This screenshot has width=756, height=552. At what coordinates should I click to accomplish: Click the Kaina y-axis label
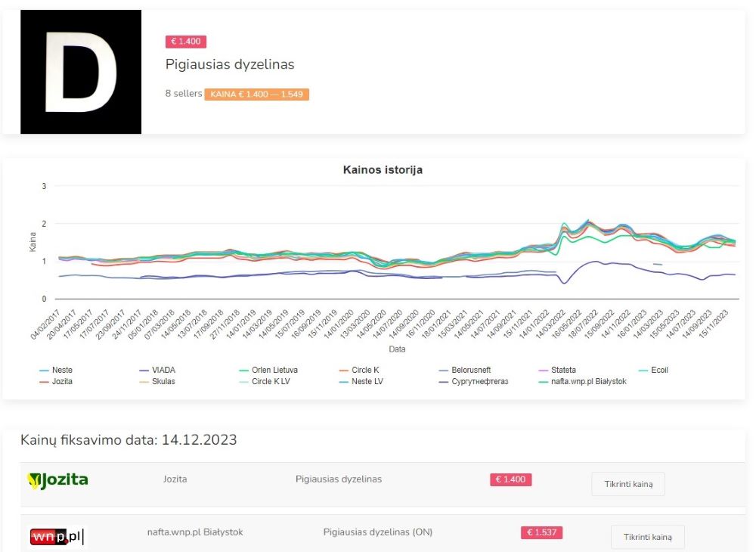33,241
